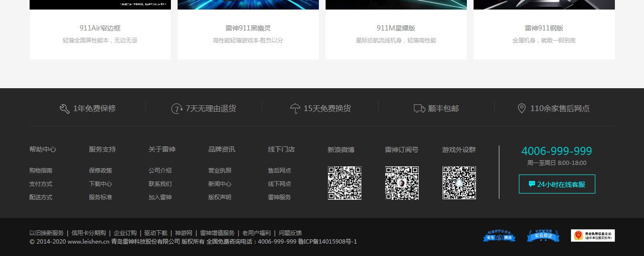The image size is (644, 256).
Task: Click the 110余家售后网点 service text
Action: pyautogui.click(x=560, y=109)
